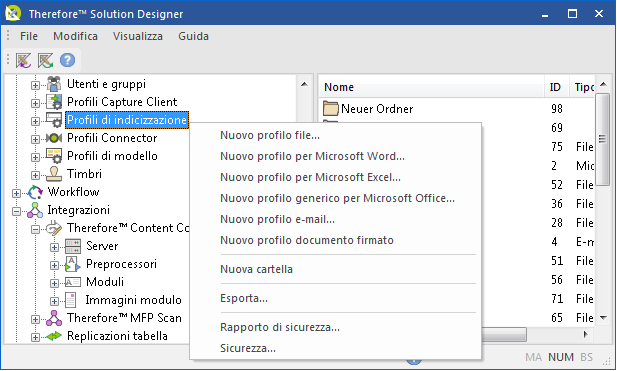The width and height of the screenshot is (617, 371).
Task: Expand the Immagini modulo node
Action: click(x=54, y=301)
